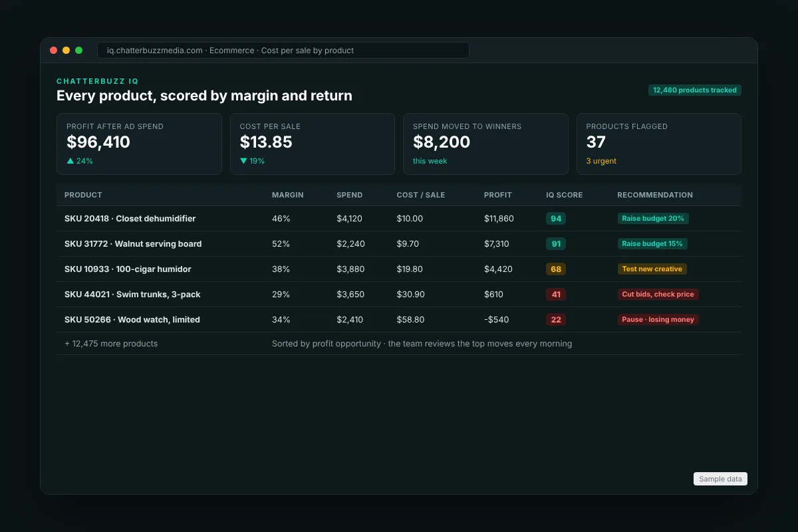Viewport: 798px width, 532px height.
Task: Click the IQ score badge 41
Action: [x=556, y=295]
